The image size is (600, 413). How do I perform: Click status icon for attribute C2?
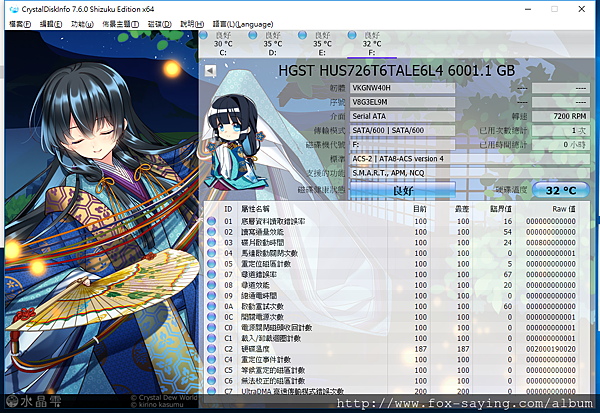[211, 349]
